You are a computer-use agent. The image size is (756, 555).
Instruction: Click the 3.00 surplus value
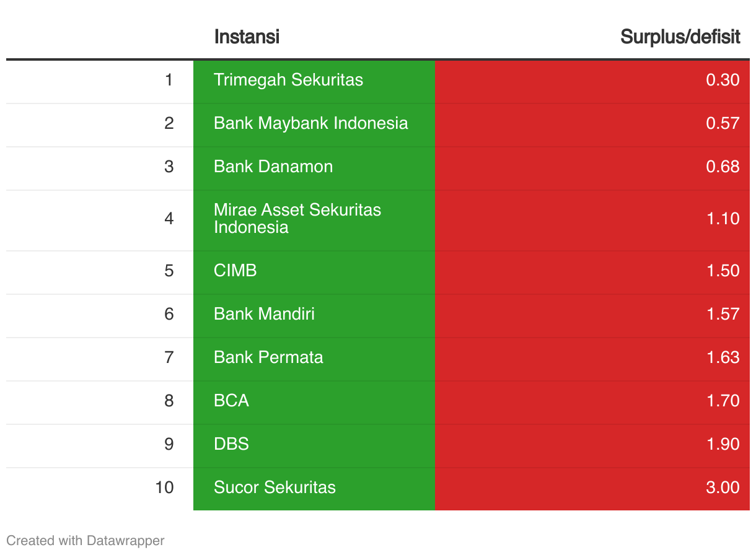click(x=723, y=487)
